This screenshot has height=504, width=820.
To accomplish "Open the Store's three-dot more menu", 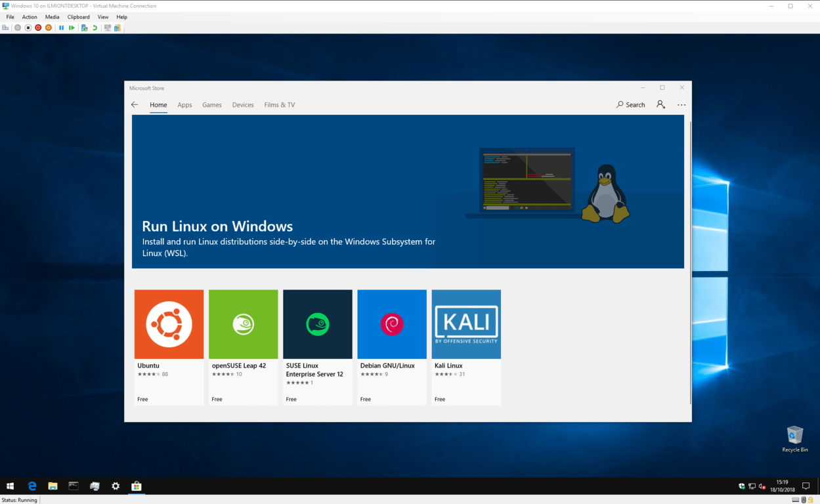I will pyautogui.click(x=681, y=105).
